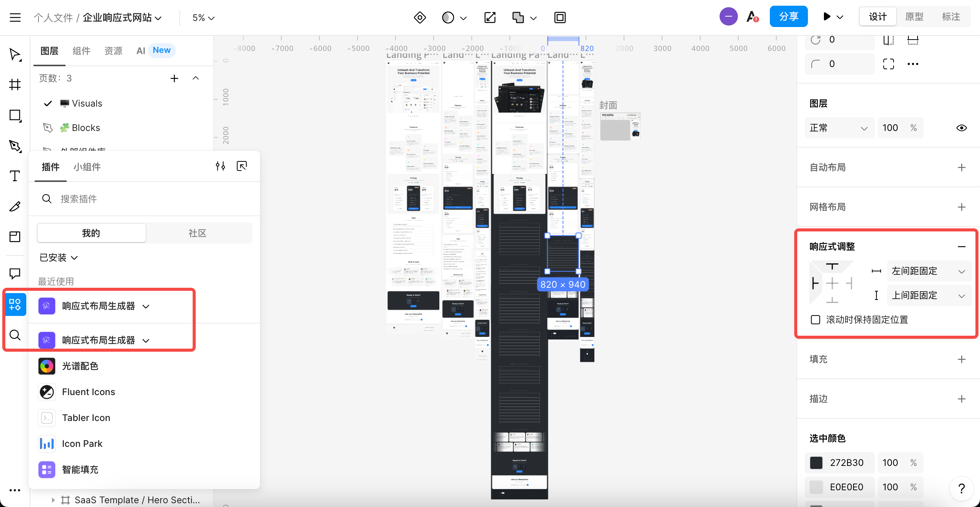Expand the zoom 5% dropdown
980x507 pixels.
point(203,18)
